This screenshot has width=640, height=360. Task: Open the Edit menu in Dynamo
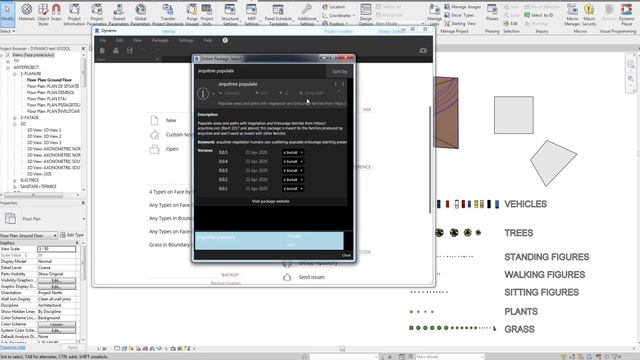pos(119,40)
